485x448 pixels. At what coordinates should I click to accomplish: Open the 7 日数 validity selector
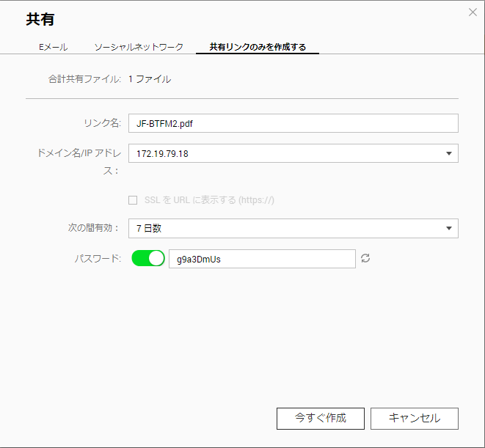click(x=293, y=229)
